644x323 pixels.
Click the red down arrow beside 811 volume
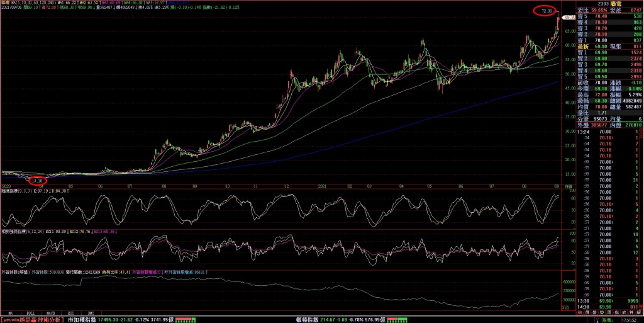(640, 307)
